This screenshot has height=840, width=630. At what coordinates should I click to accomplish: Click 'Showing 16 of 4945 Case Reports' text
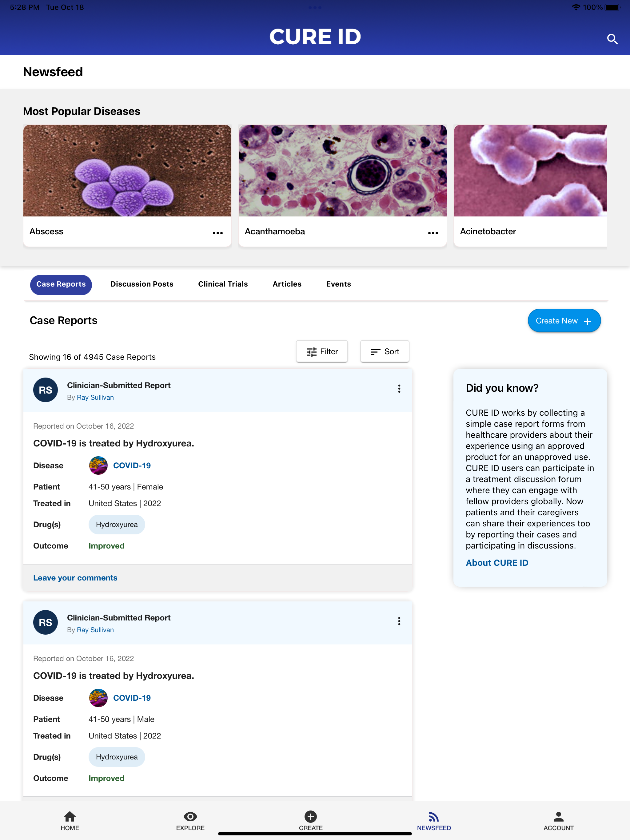pos(92,357)
